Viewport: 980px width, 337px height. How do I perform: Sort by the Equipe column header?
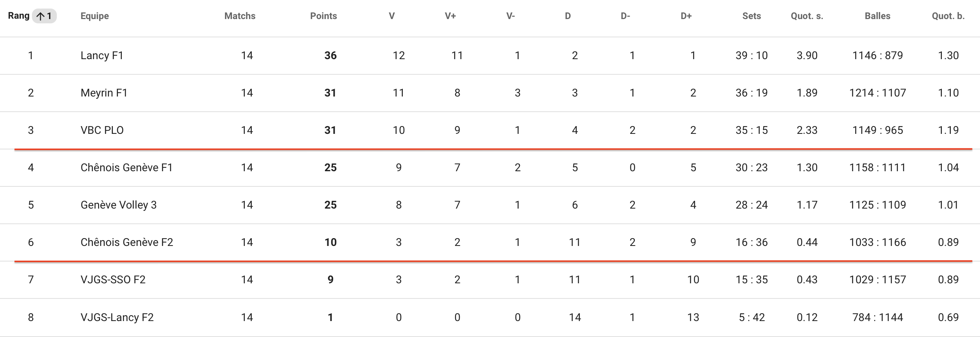[95, 16]
